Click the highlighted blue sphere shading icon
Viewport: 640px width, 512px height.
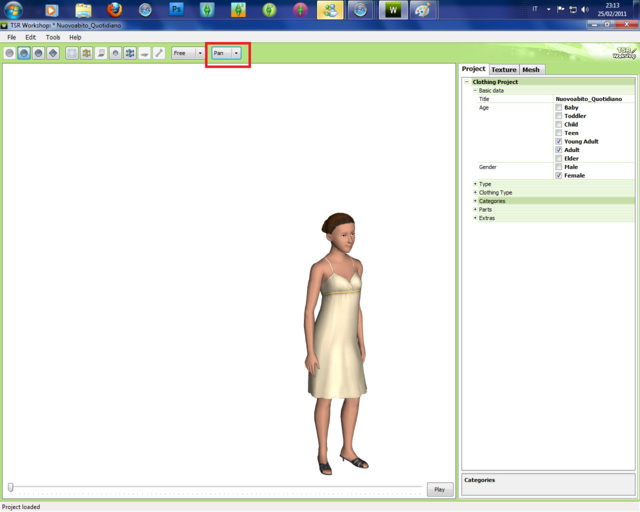(24, 53)
